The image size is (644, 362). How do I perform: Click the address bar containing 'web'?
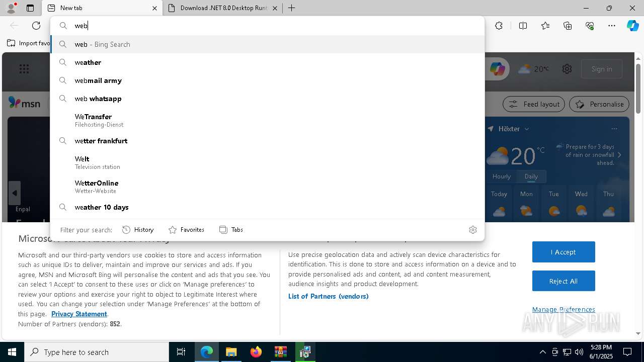[267, 26]
